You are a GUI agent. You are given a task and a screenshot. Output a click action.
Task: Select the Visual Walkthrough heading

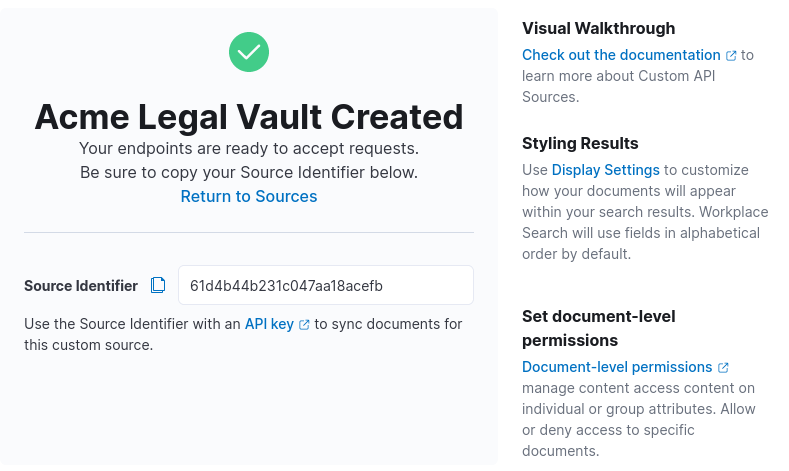coord(598,28)
